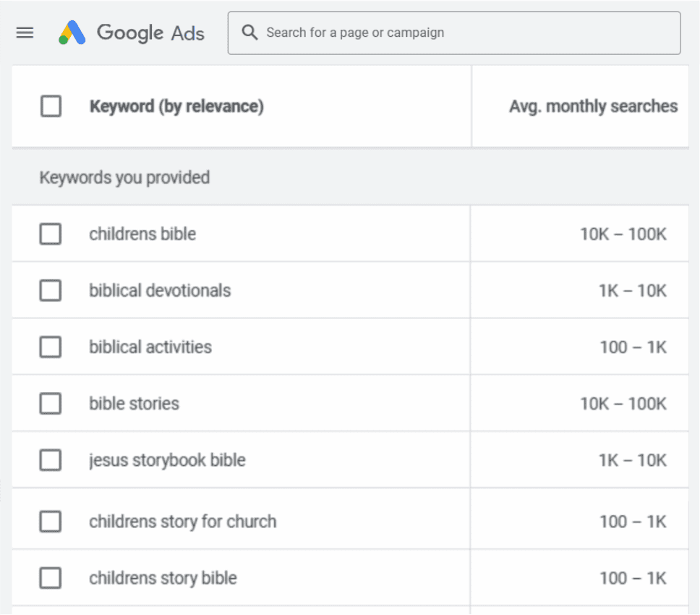
Task: Select the 'childrens story bible' checkbox
Action: 51,577
